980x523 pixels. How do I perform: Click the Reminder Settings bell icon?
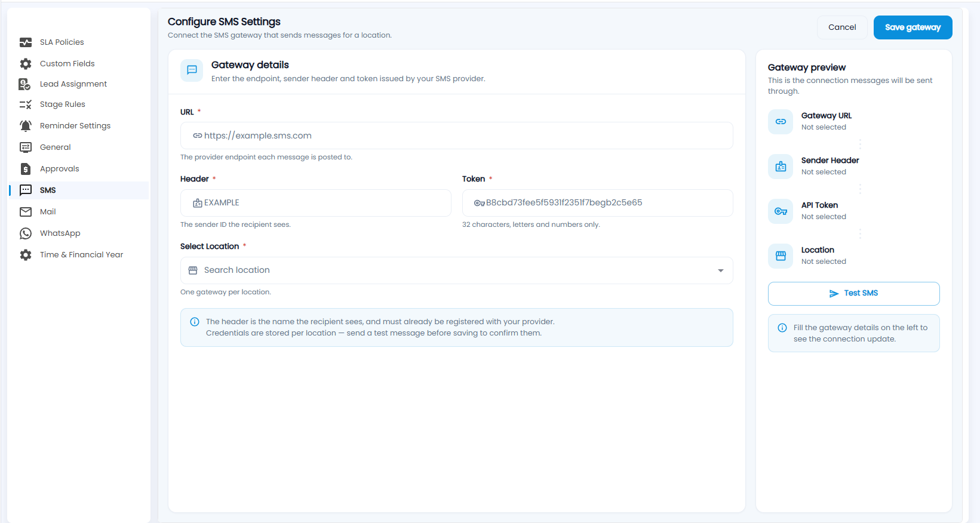tap(26, 126)
